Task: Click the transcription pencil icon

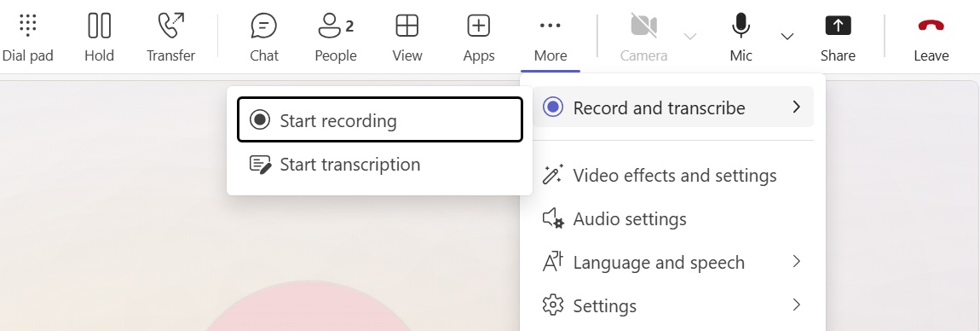Action: tap(260, 165)
